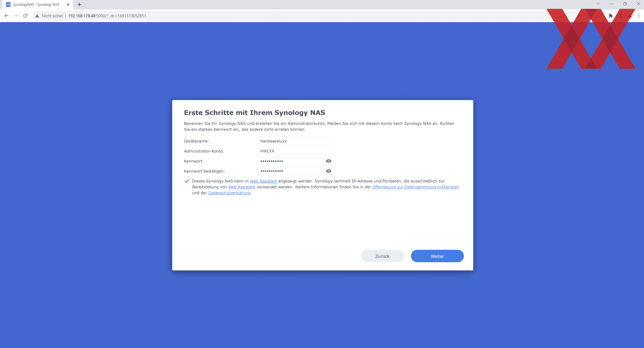Screen dimensions: 644x348
Task: Minimize the browser window
Action: pos(611,4)
